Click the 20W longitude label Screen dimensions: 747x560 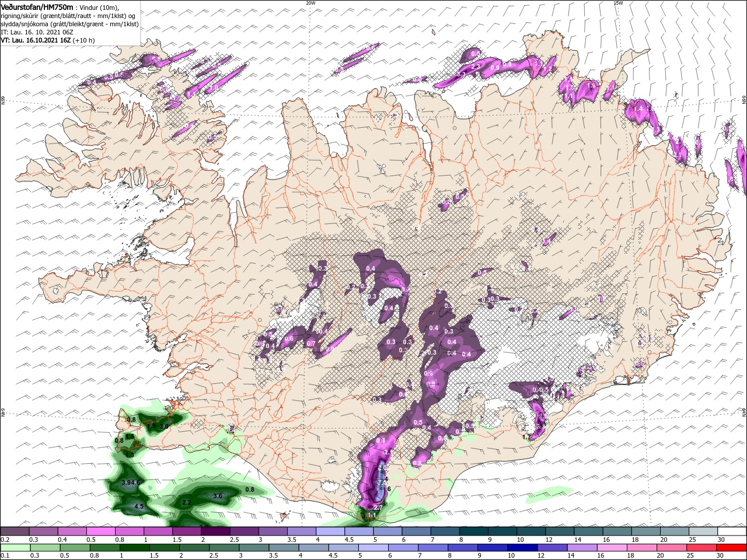(x=310, y=3)
